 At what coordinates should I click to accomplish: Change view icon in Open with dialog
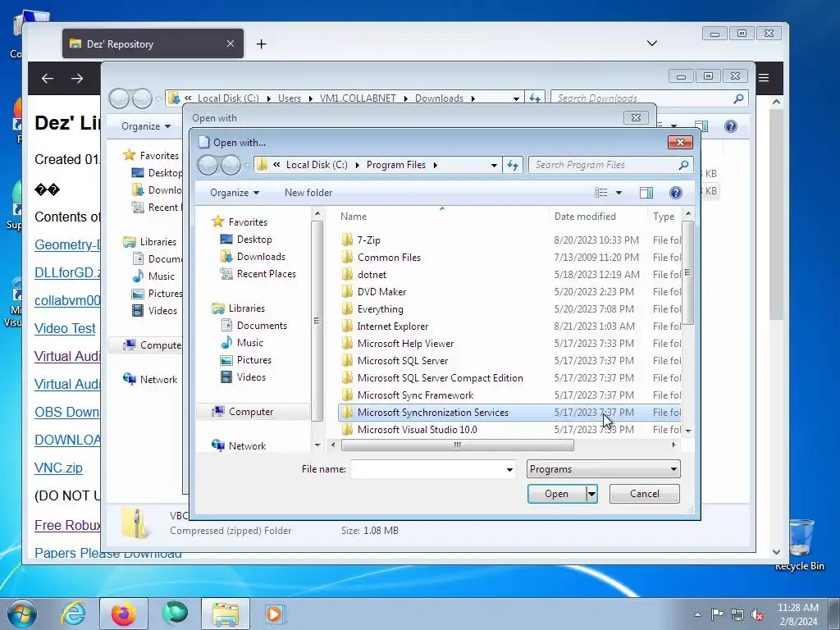coord(601,192)
